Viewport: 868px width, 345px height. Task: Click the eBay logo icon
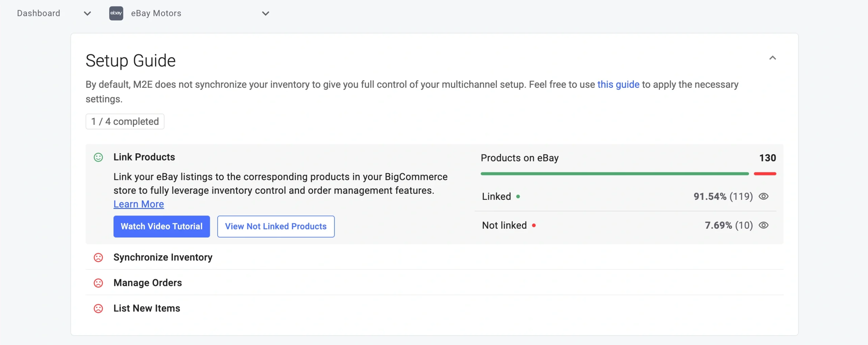(116, 13)
